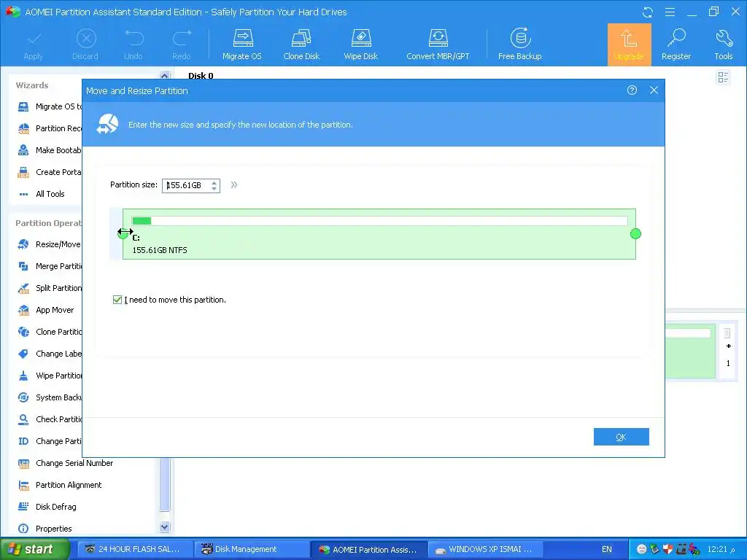Open Properties in the sidebar
Image resolution: width=747 pixels, height=560 pixels.
[x=44, y=529]
